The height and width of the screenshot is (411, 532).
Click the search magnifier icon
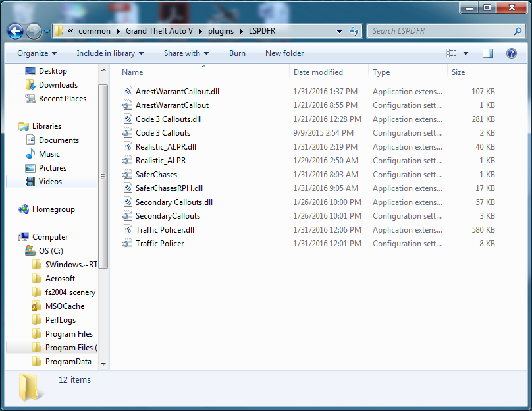[x=518, y=31]
